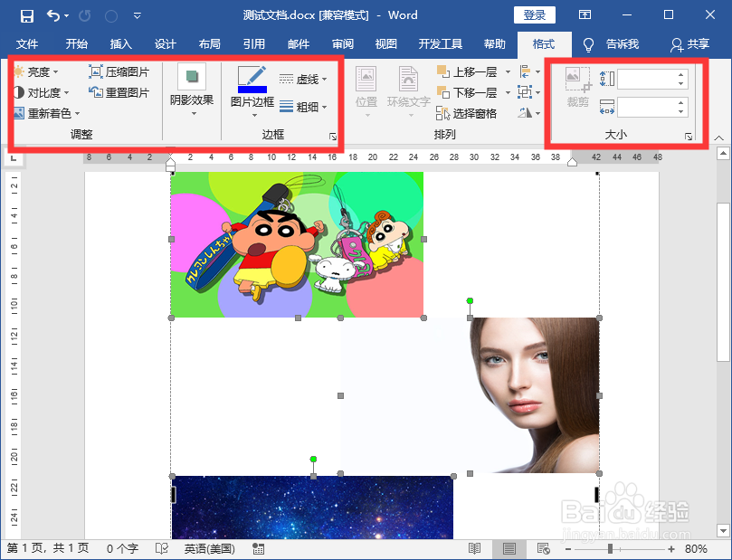Switch to the 审阅 tab
This screenshot has width=732, height=560.
(343, 43)
